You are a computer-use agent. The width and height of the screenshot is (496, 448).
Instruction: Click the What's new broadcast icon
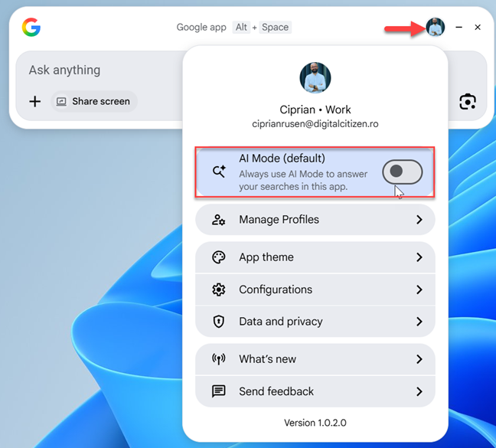tap(219, 359)
